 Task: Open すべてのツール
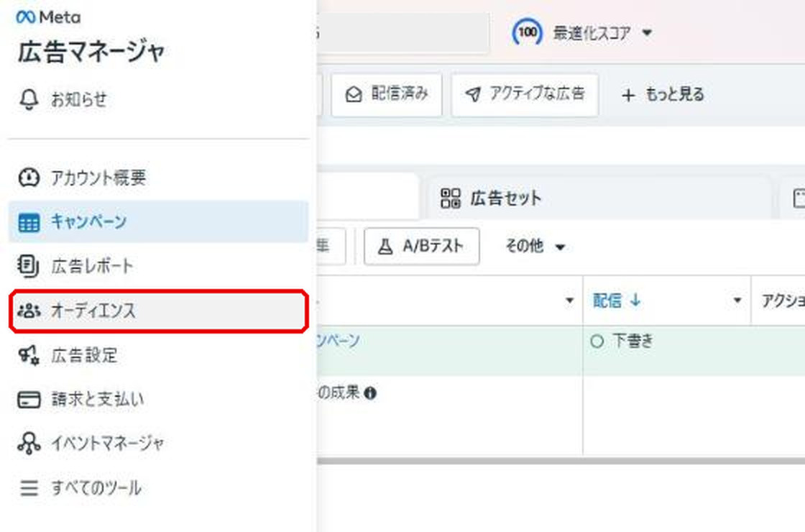click(x=158, y=487)
